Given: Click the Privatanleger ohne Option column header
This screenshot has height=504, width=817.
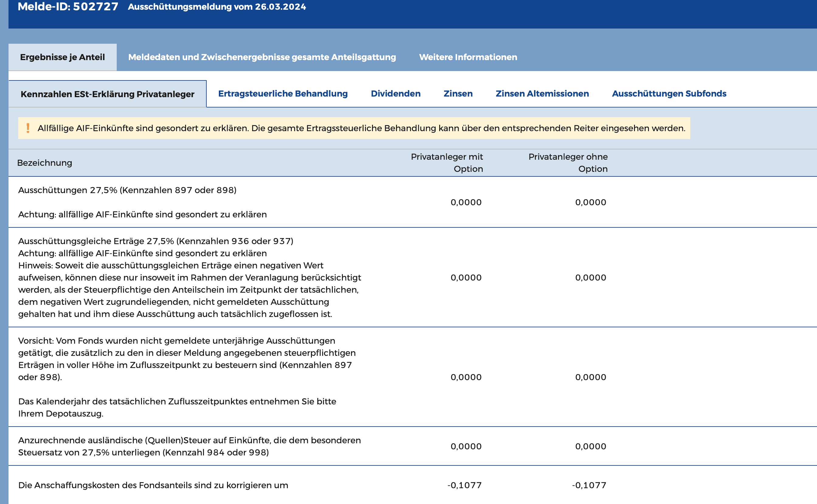Looking at the screenshot, I should [x=568, y=163].
